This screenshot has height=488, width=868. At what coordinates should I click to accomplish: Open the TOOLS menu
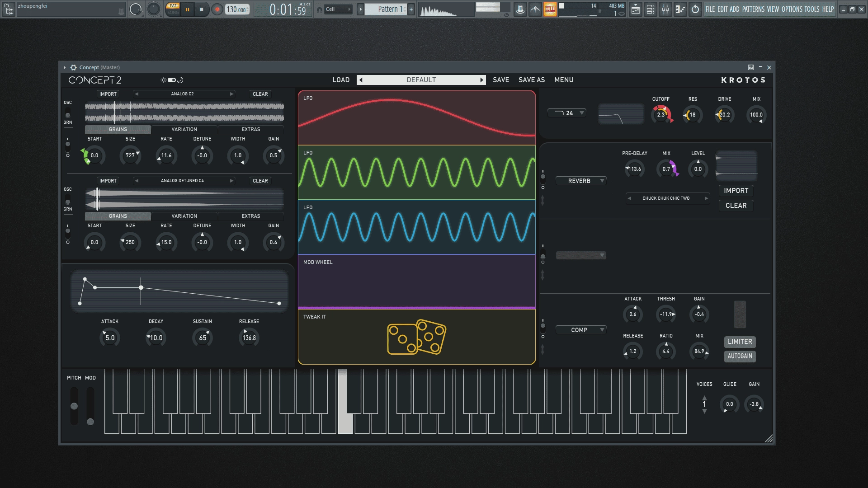click(x=812, y=9)
